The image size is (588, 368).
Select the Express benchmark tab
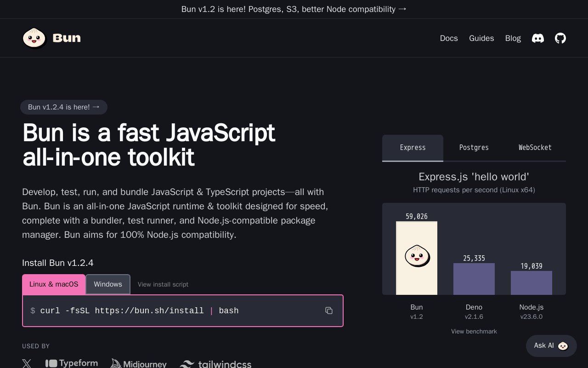413,148
